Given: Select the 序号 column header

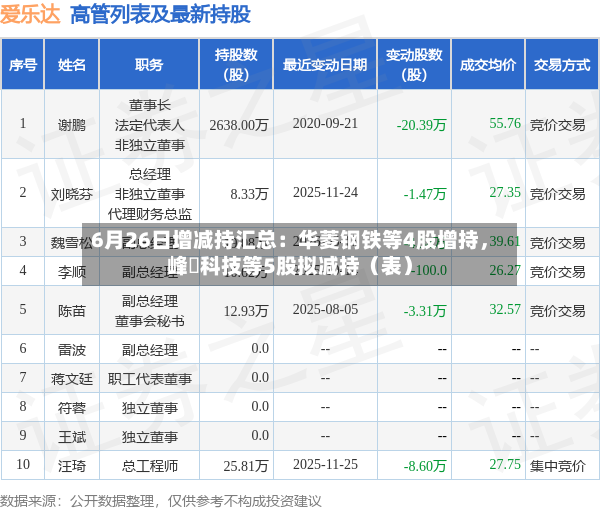Looking at the screenshot, I should (x=23, y=65).
